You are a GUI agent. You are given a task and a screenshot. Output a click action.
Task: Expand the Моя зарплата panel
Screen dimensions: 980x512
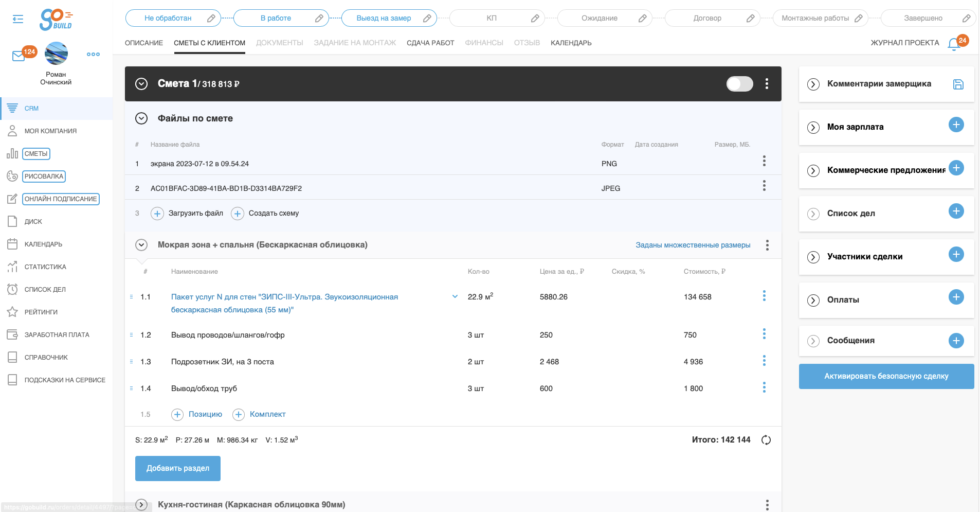tap(813, 127)
